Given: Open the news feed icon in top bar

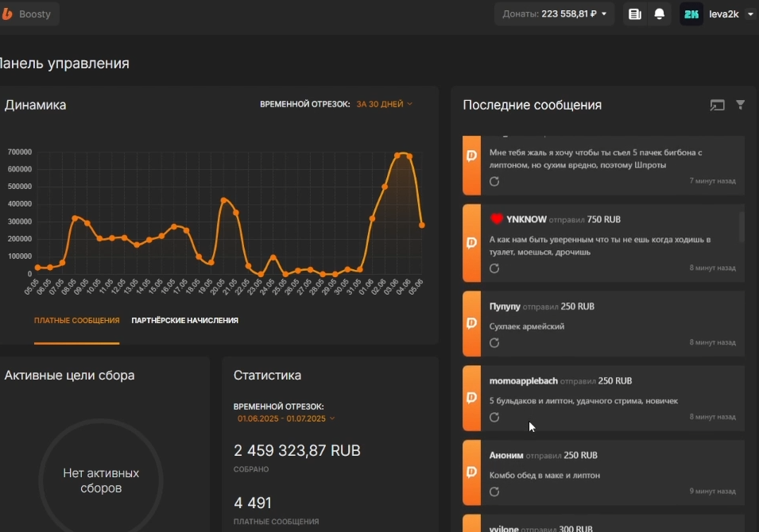Looking at the screenshot, I should pos(634,14).
